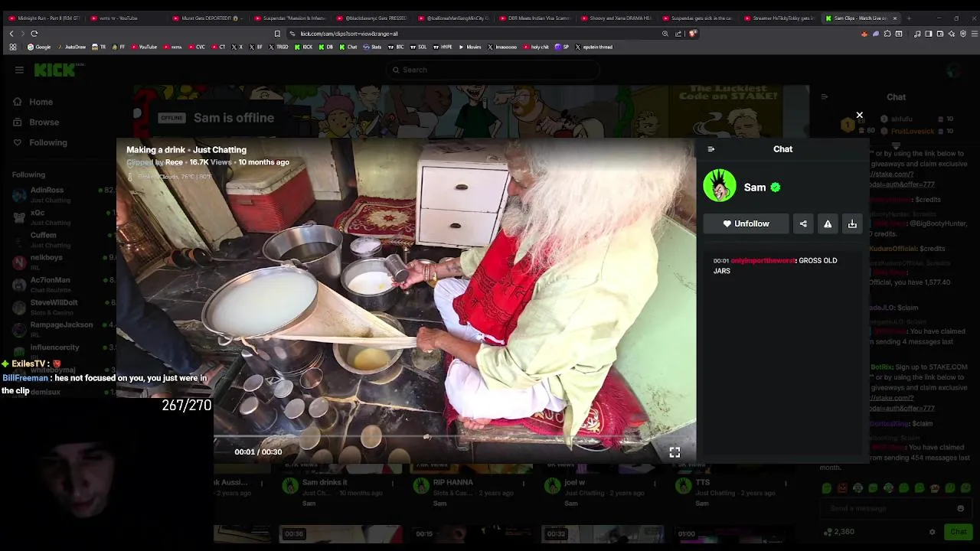This screenshot has width=980, height=551.
Task: Click the onlyimporttheworst username in clip chat
Action: (763, 261)
